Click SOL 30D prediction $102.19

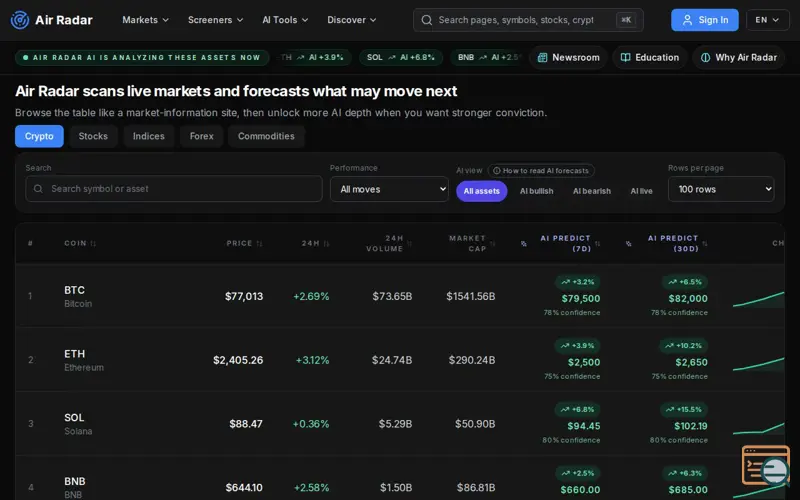coord(691,426)
